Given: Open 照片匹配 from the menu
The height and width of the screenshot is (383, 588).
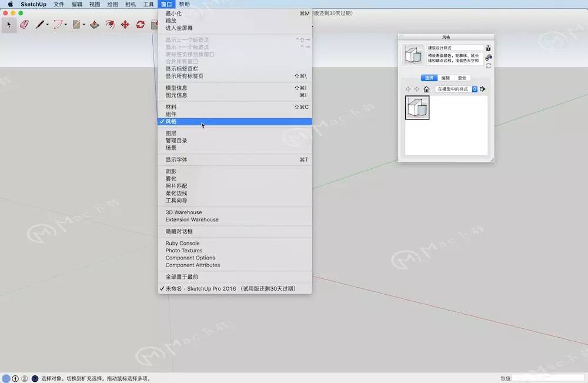Looking at the screenshot, I should click(x=235, y=186).
